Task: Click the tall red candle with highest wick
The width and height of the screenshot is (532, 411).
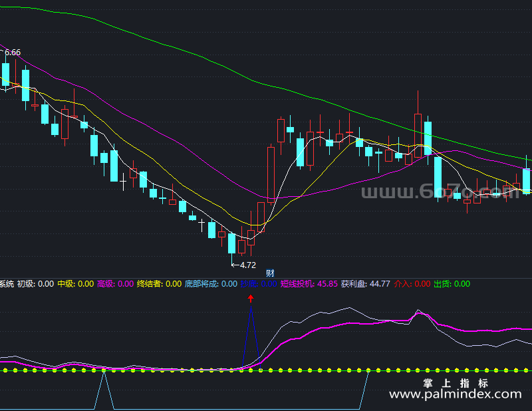Action: (418, 136)
